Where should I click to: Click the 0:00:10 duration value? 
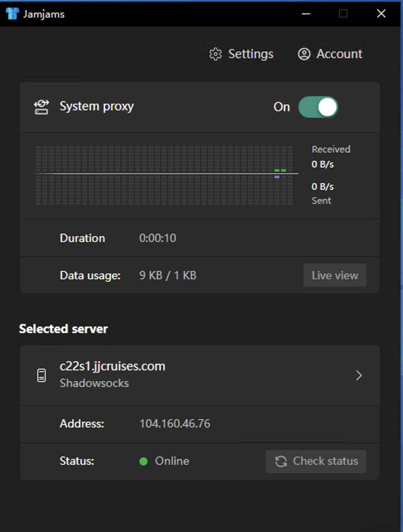point(158,238)
